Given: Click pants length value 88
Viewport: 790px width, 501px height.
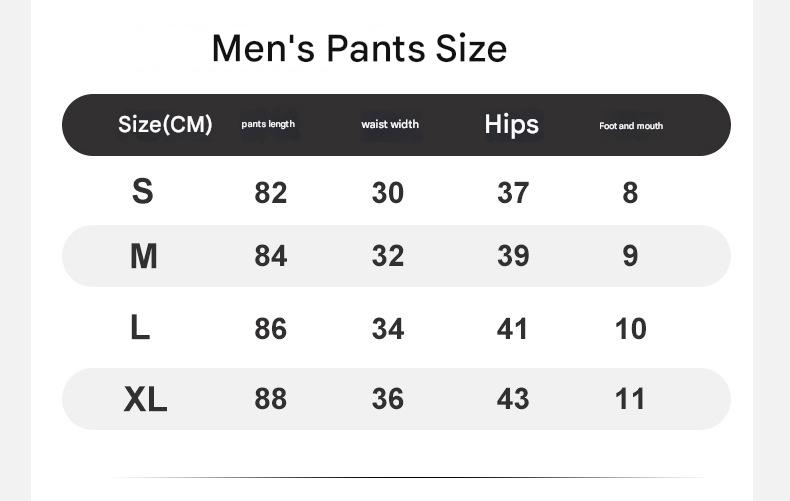Looking at the screenshot, I should tap(271, 399).
